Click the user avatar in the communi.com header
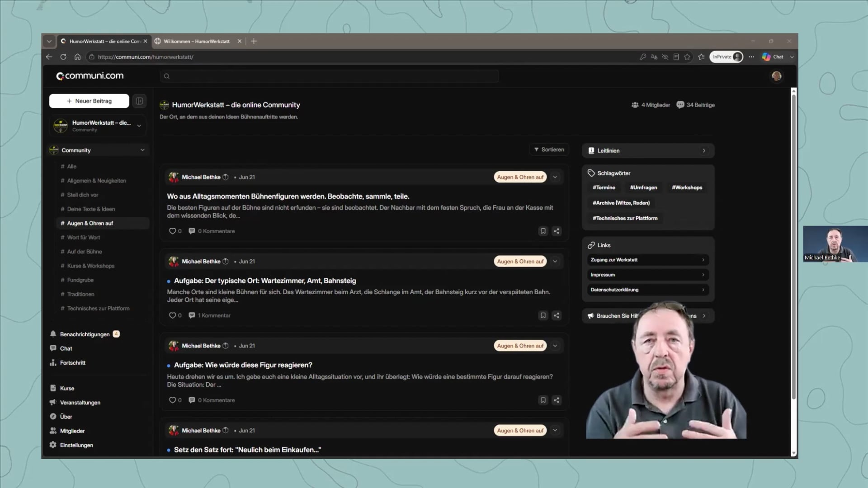This screenshot has width=868, height=488. (x=777, y=76)
